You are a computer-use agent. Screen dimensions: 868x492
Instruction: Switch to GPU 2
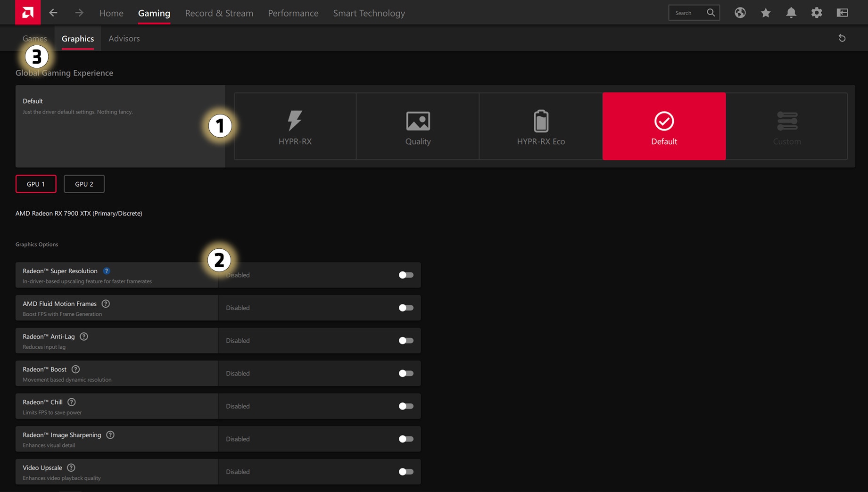point(84,184)
